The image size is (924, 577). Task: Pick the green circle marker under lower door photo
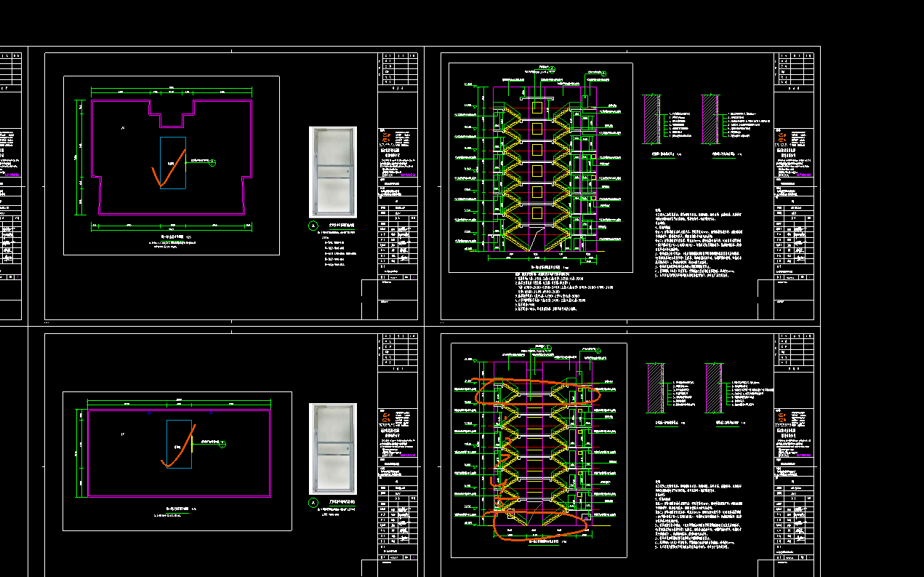coord(314,503)
